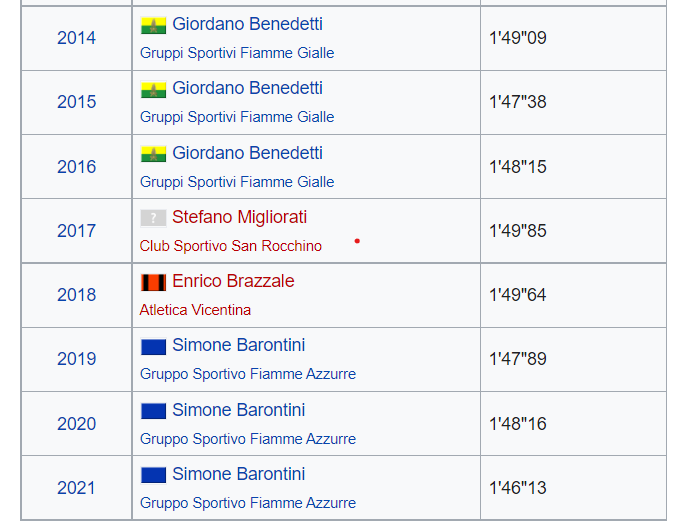Click the blue Fiamme Azzurre flag in 2019 row
This screenshot has height=528, width=682.
tap(153, 347)
